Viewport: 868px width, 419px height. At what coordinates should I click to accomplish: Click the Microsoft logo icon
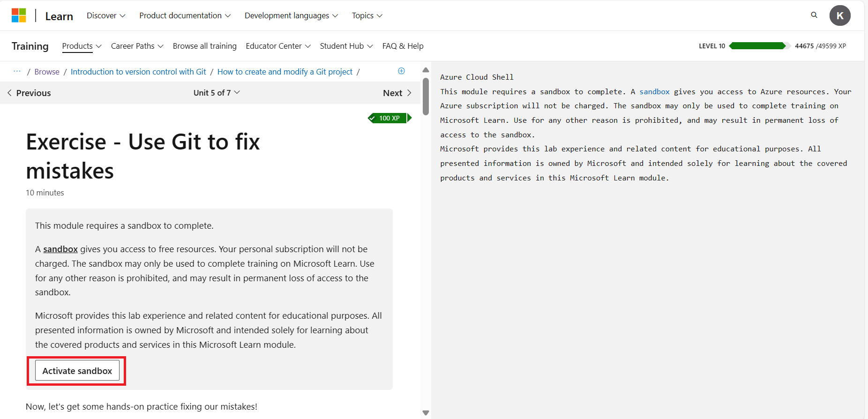coord(19,15)
